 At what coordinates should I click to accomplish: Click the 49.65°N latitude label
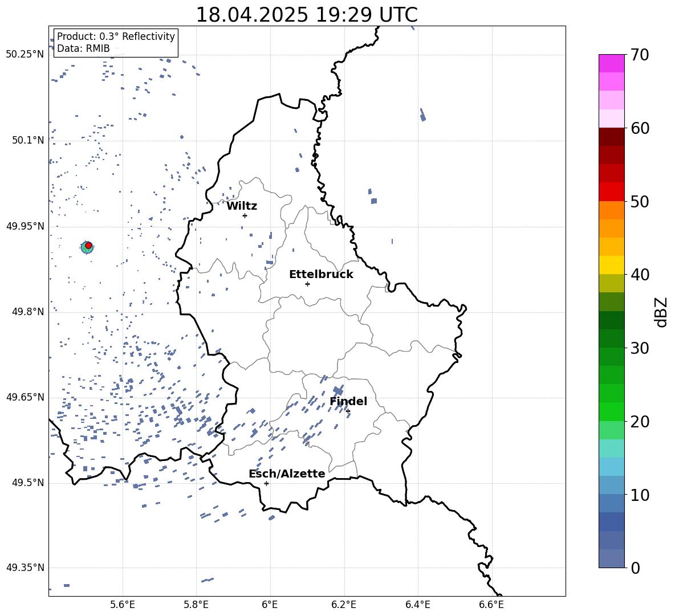pyautogui.click(x=25, y=397)
